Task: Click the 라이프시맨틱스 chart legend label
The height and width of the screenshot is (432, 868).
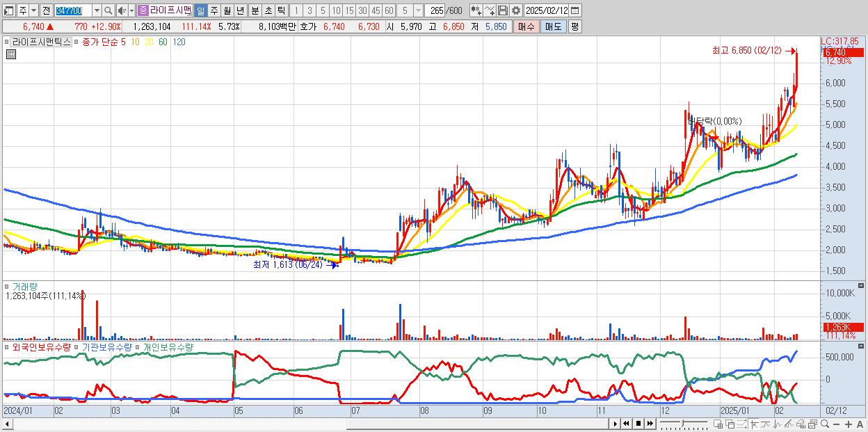Action: point(42,42)
